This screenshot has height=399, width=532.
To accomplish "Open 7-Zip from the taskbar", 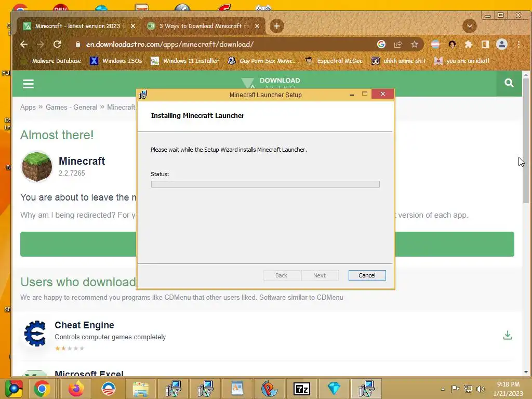I will (302, 389).
